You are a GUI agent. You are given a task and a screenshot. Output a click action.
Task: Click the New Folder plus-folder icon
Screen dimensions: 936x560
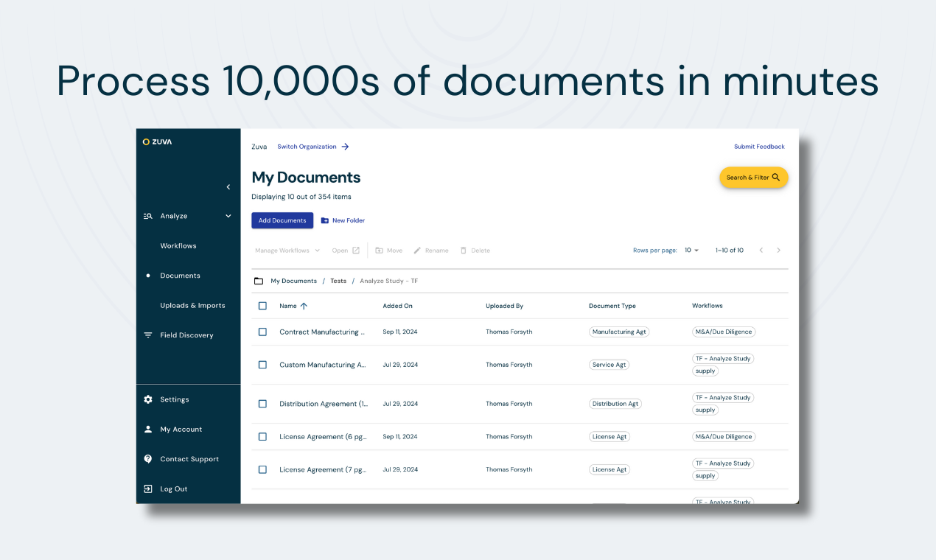tap(325, 220)
